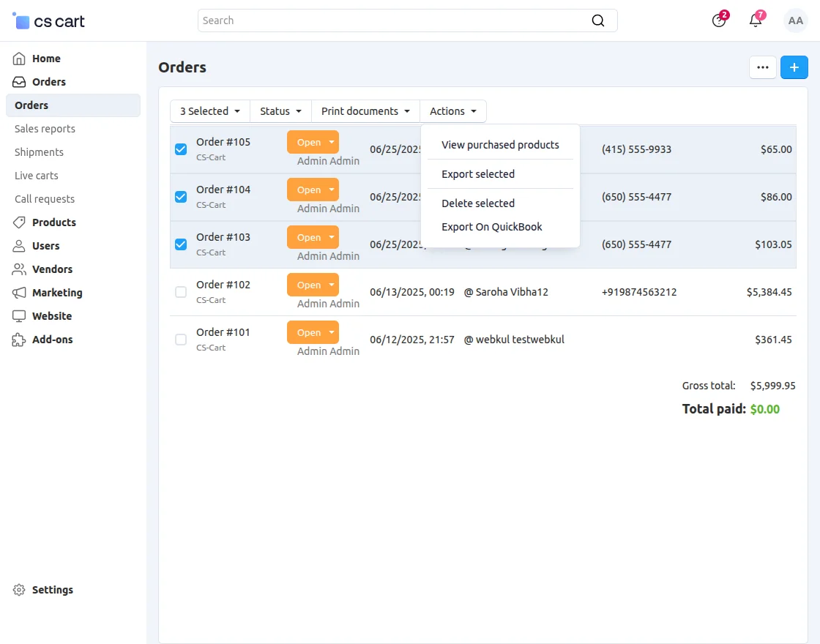Open the 3 Selected dropdown
The height and width of the screenshot is (644, 820).
tap(210, 111)
